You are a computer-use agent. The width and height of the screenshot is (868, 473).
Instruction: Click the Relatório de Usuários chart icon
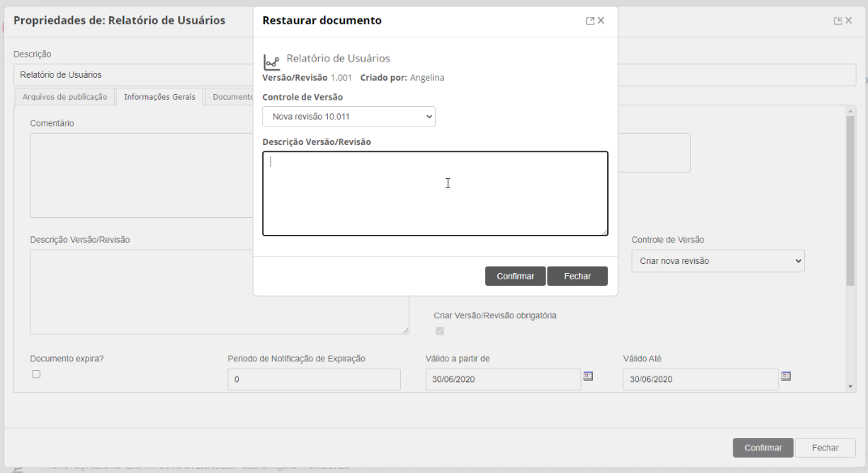click(271, 62)
